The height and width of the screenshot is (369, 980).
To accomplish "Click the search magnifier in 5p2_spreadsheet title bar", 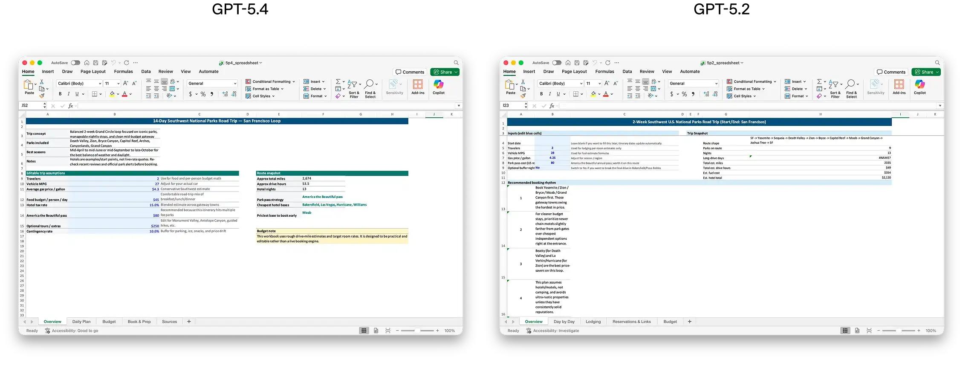I will [937, 63].
